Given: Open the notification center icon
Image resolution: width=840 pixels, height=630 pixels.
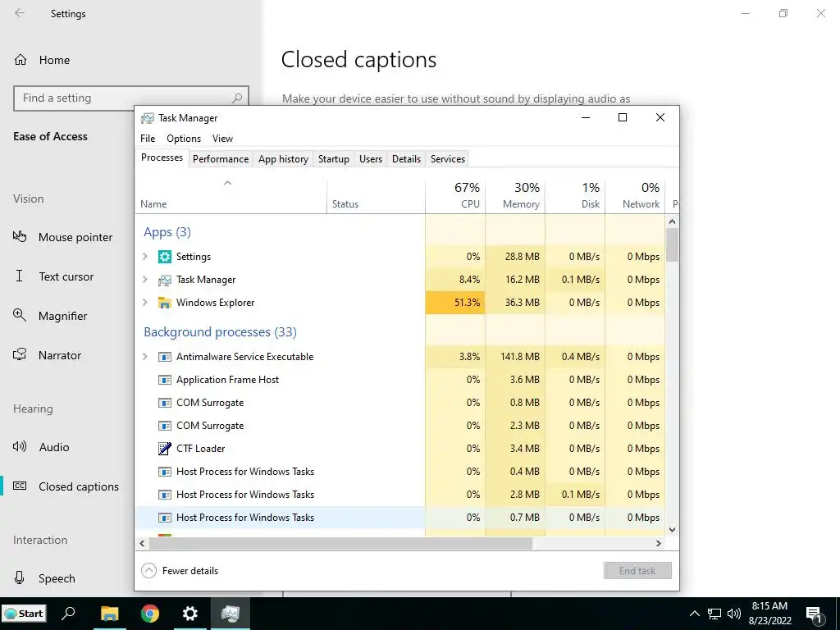Looking at the screenshot, I should tap(815, 614).
